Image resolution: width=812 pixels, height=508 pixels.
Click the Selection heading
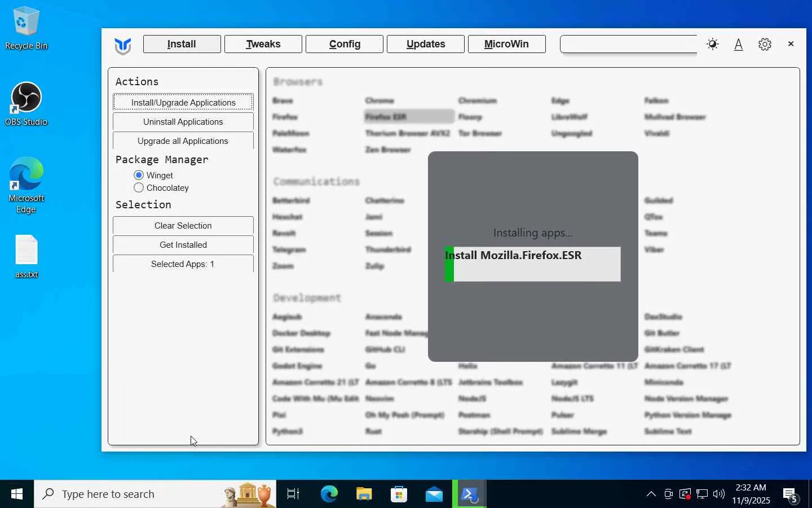click(x=143, y=204)
